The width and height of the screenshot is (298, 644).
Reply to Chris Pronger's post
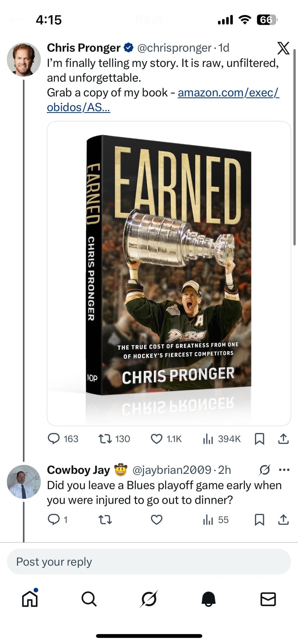point(54,439)
